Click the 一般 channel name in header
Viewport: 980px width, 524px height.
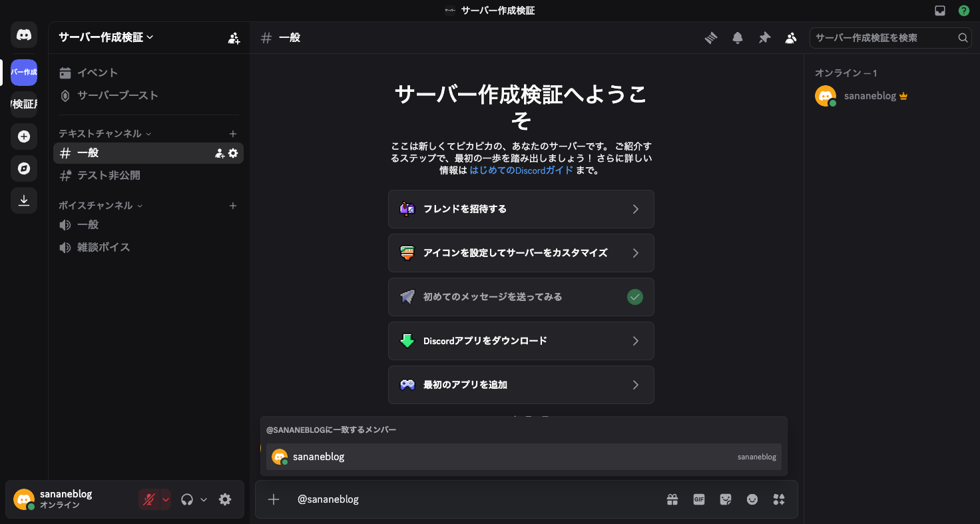point(290,38)
